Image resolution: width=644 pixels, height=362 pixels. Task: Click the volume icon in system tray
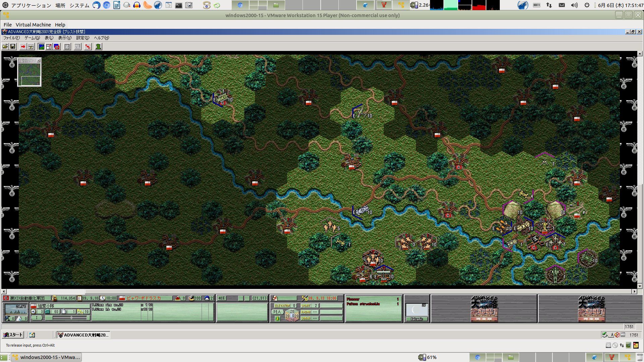click(574, 5)
